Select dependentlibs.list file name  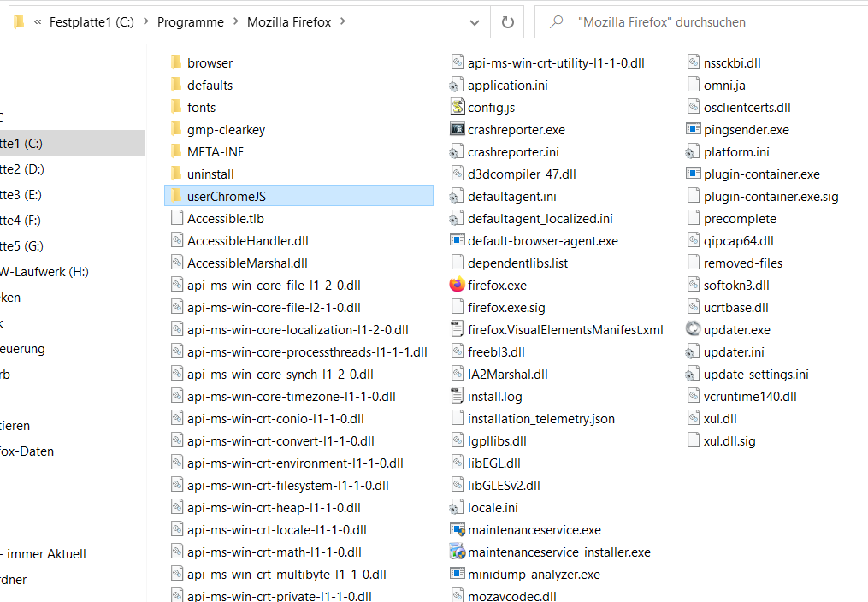click(517, 263)
